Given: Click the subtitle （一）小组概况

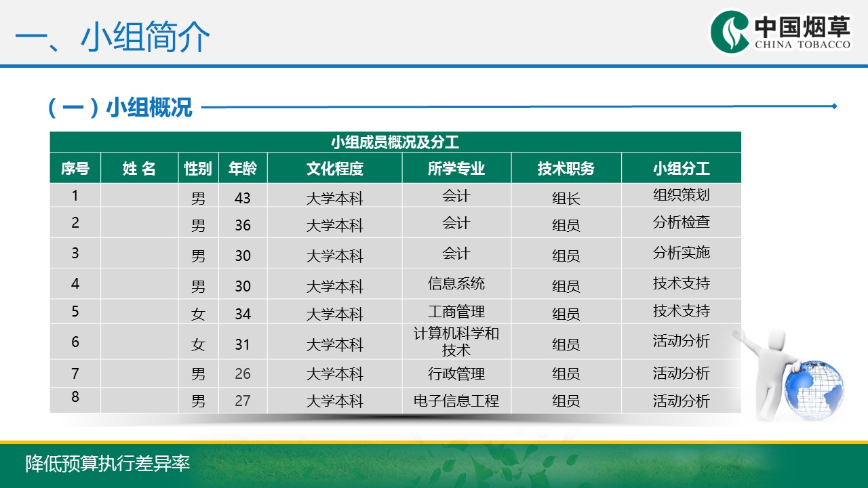Looking at the screenshot, I should (119, 107).
